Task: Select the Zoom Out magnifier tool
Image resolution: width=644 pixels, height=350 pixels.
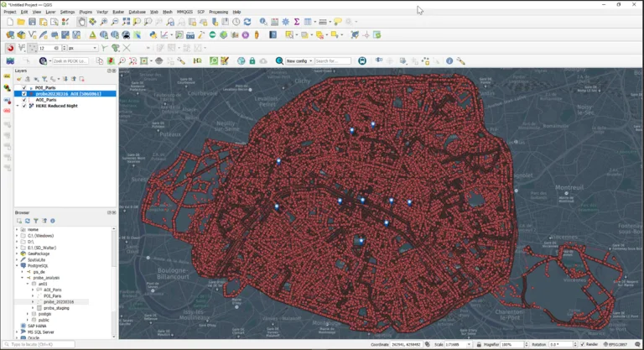Action: 115,22
